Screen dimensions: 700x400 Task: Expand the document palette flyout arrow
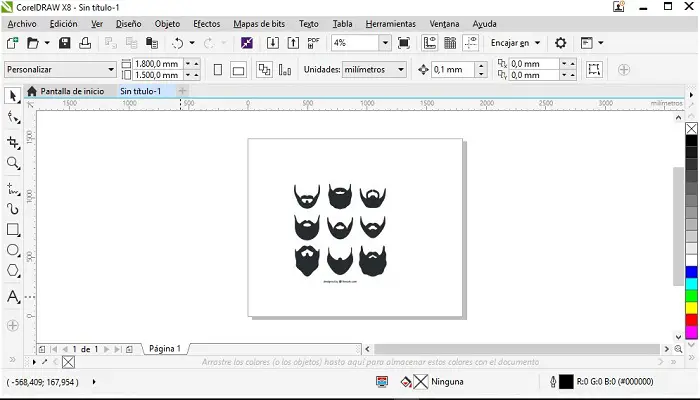coord(34,362)
